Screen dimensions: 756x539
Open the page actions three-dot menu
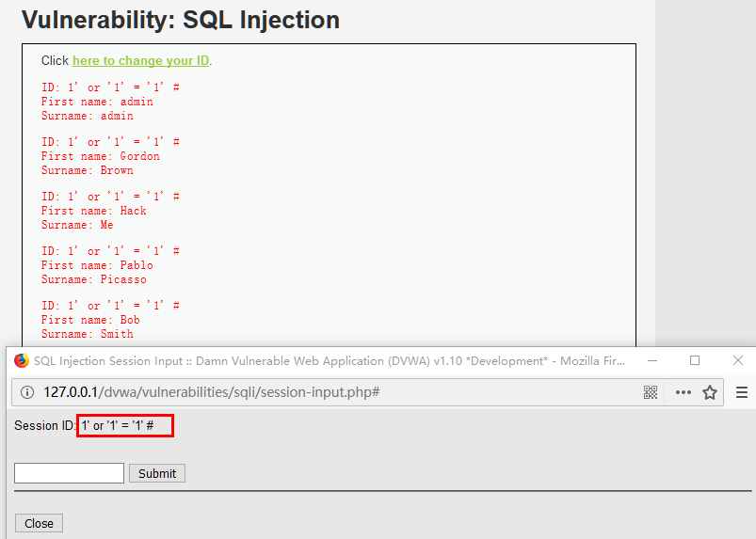pyautogui.click(x=683, y=392)
